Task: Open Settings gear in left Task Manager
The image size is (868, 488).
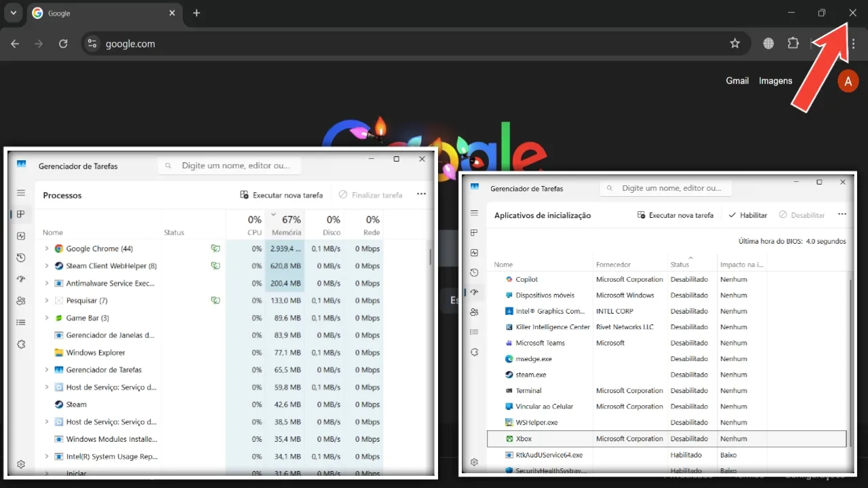Action: [21, 464]
